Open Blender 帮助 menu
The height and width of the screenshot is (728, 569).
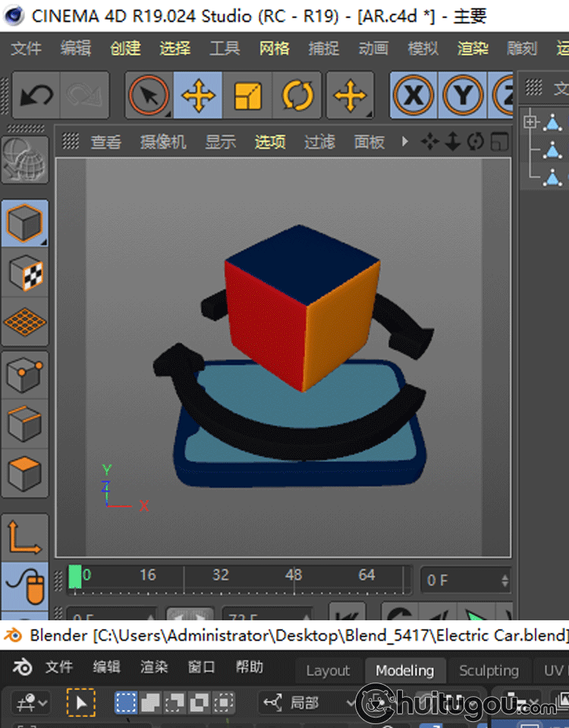coord(250,667)
